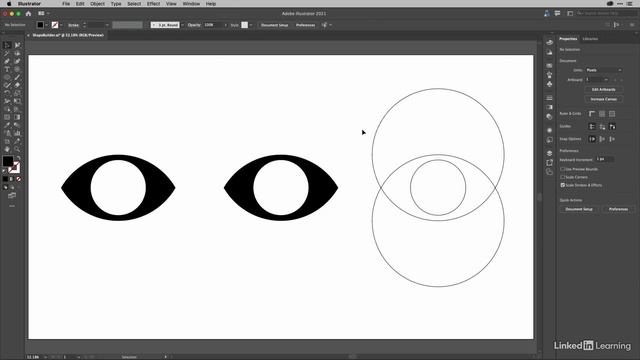Select the Magic Wand tool

tap(7, 53)
